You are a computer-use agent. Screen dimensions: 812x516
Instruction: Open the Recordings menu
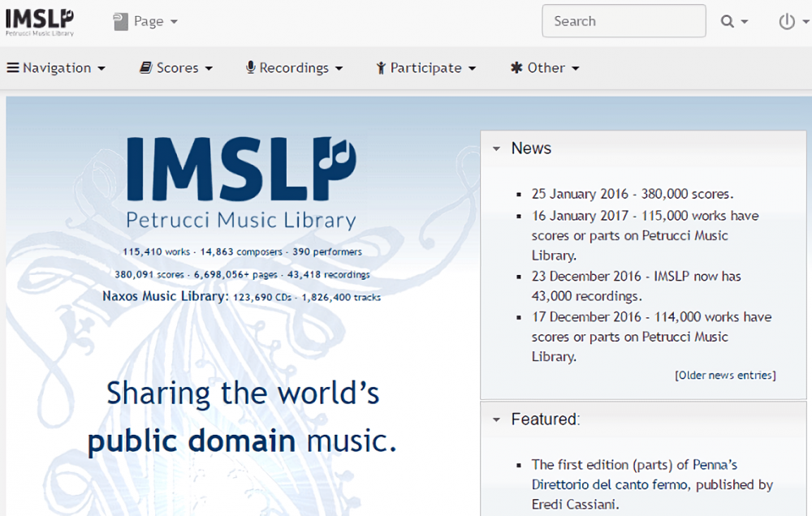point(294,68)
